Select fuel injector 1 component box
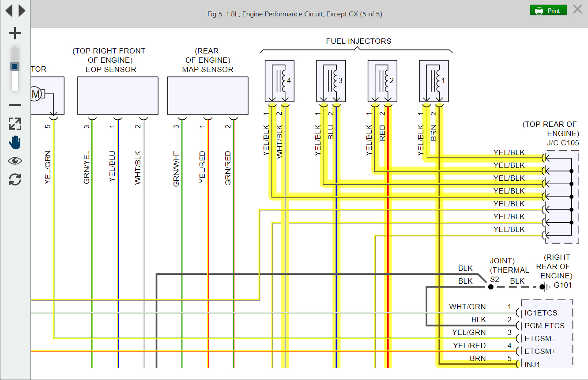The image size is (588, 380). pos(434,81)
